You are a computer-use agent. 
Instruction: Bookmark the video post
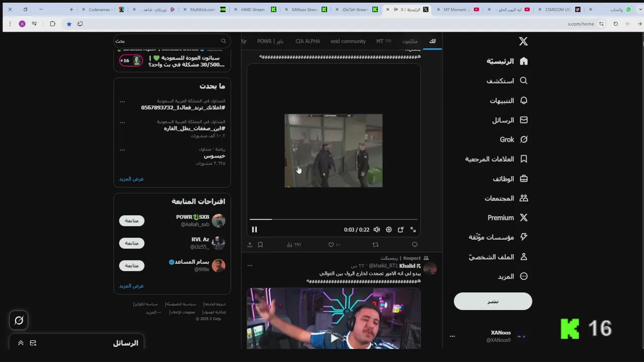click(260, 245)
